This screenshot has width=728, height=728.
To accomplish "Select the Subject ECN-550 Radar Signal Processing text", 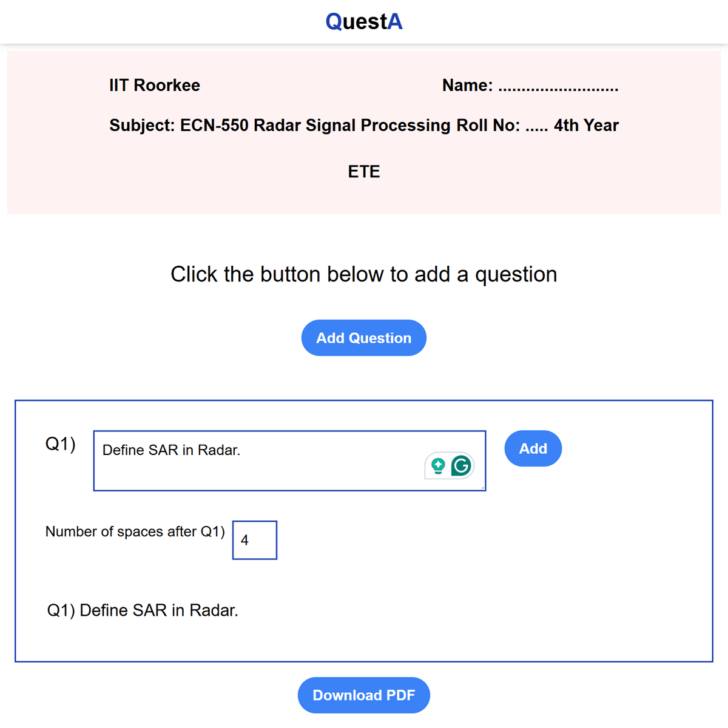I will click(280, 126).
